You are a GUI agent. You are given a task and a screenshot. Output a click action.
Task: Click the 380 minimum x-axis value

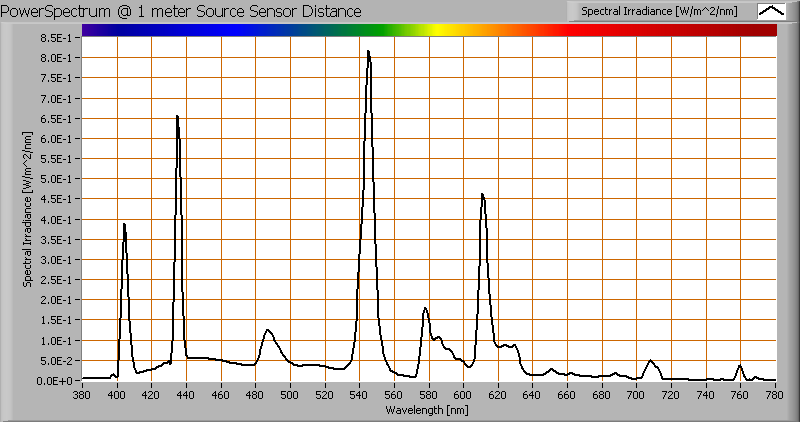(82, 395)
